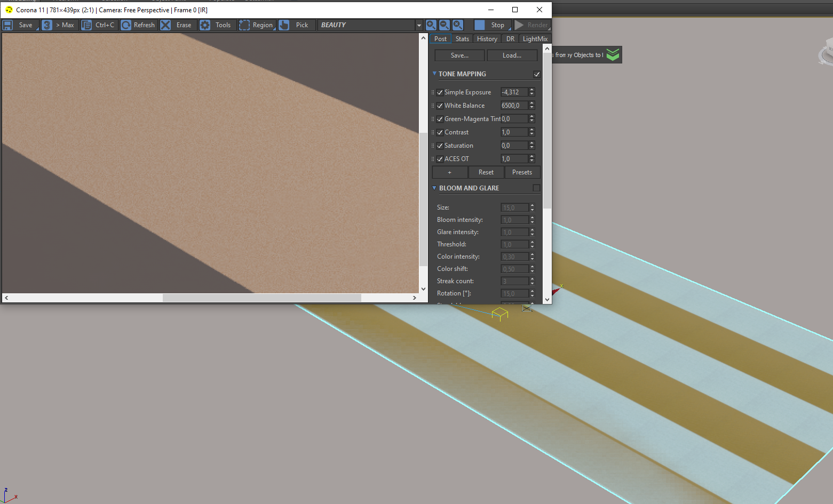Viewport: 833px width, 504px height.
Task: Activate the Region selection tool
Action: [244, 25]
